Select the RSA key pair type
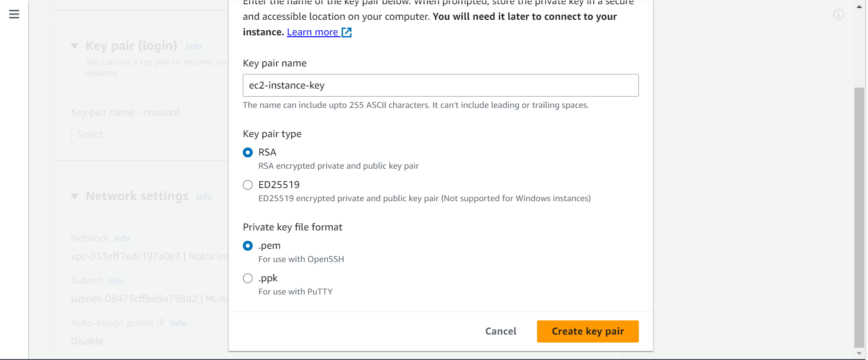The image size is (868, 360). (248, 153)
